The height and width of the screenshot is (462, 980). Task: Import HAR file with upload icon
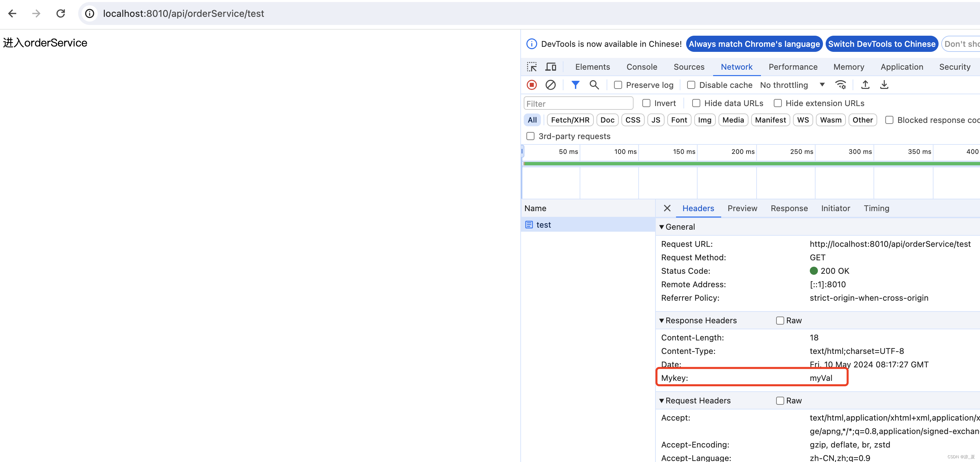(865, 85)
